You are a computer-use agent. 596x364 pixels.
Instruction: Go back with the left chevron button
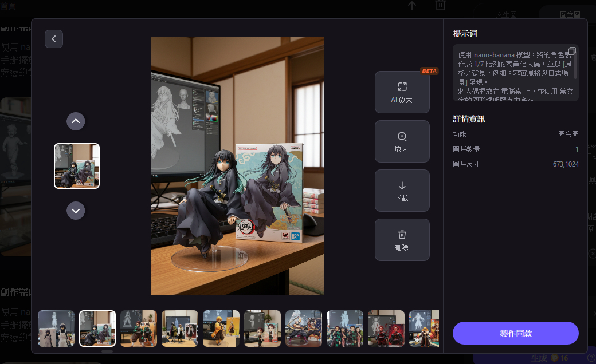click(54, 39)
